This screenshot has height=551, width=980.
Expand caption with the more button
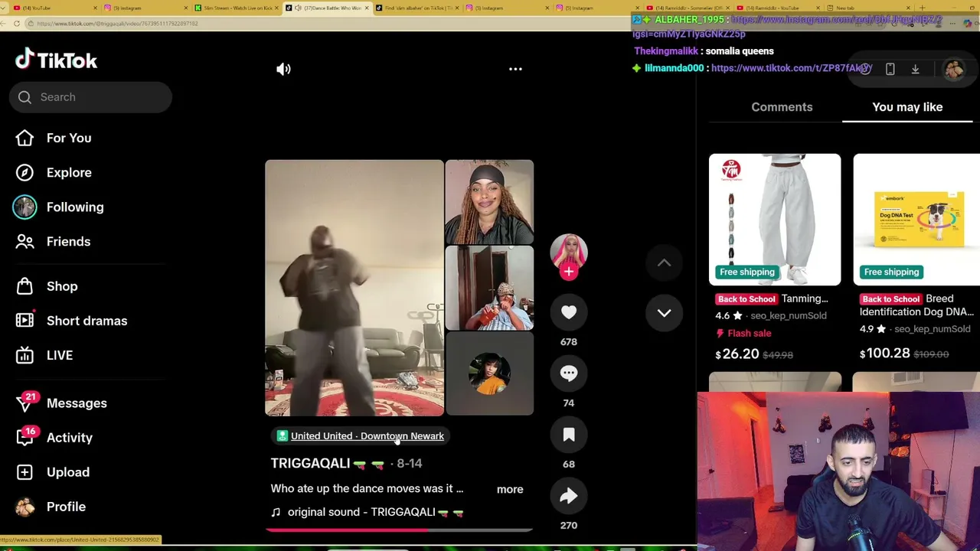510,490
